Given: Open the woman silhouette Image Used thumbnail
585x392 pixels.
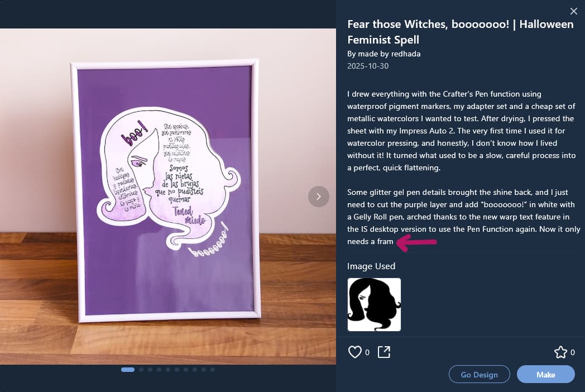Looking at the screenshot, I should tap(374, 305).
